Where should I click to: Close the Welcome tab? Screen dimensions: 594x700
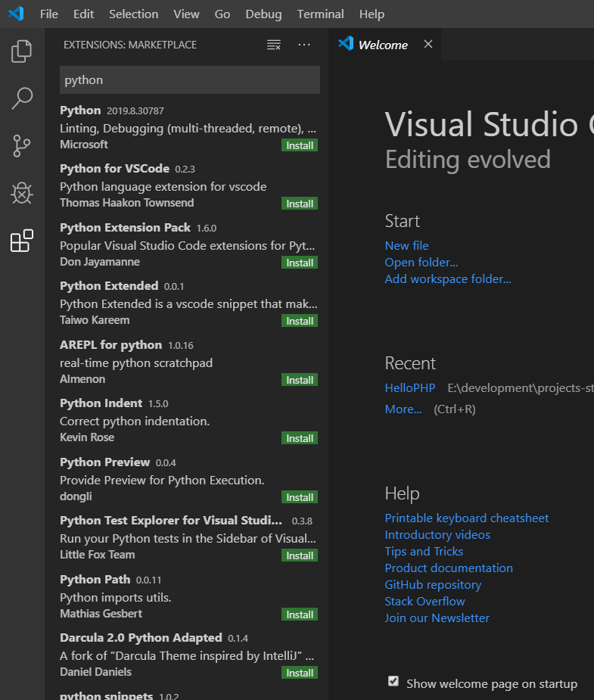(428, 44)
